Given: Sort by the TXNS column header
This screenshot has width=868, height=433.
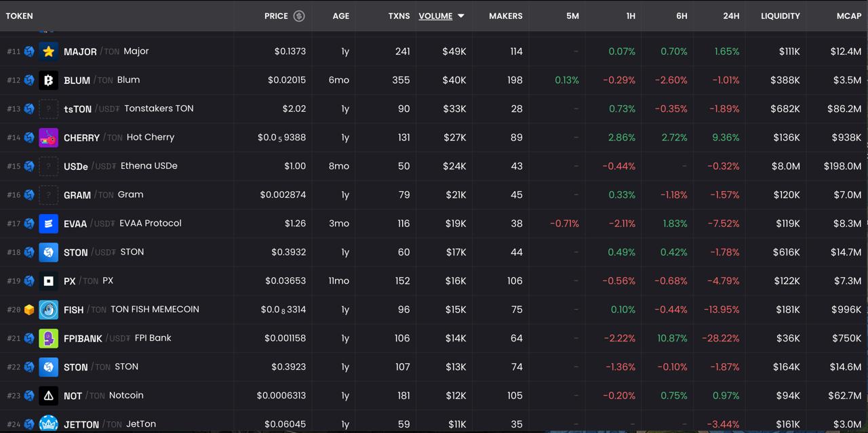Looking at the screenshot, I should [399, 16].
